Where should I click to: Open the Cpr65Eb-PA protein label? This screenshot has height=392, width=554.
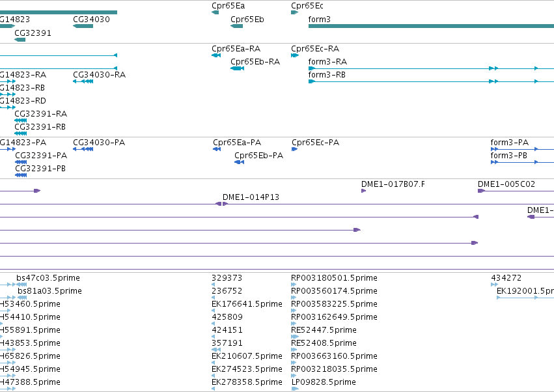pyautogui.click(x=258, y=156)
